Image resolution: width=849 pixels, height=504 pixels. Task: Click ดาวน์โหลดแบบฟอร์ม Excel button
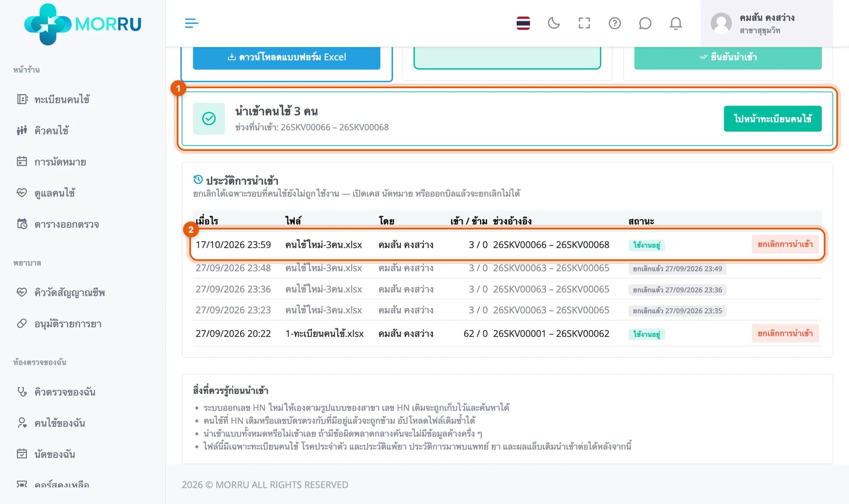coord(287,58)
